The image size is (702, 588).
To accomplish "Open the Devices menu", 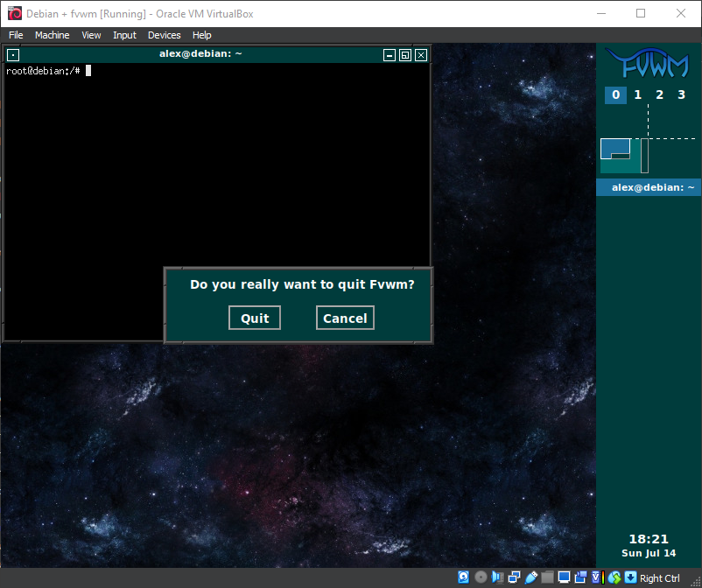I will click(164, 35).
